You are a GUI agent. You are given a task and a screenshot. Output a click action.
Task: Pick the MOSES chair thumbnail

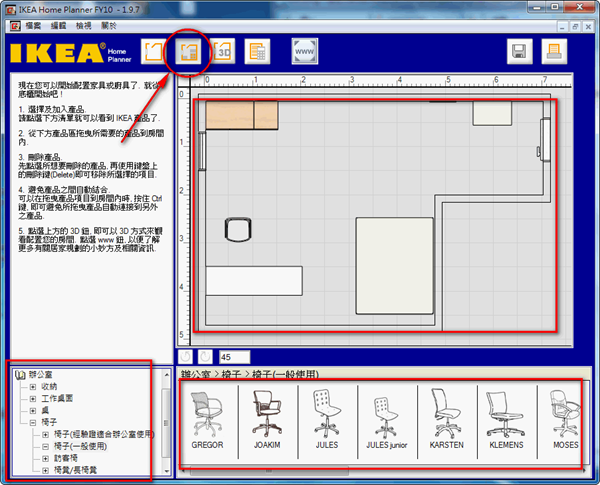pos(566,420)
